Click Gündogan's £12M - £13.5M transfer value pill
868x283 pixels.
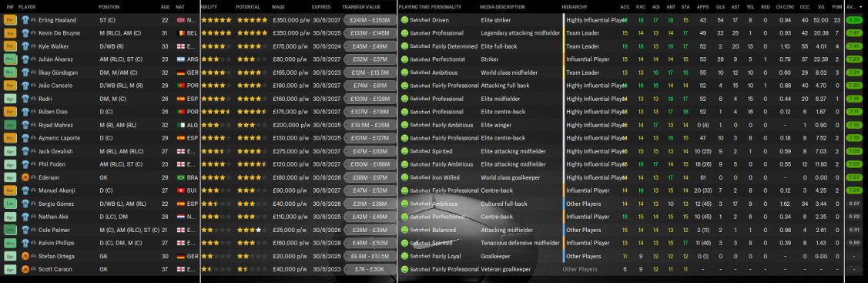[370, 72]
